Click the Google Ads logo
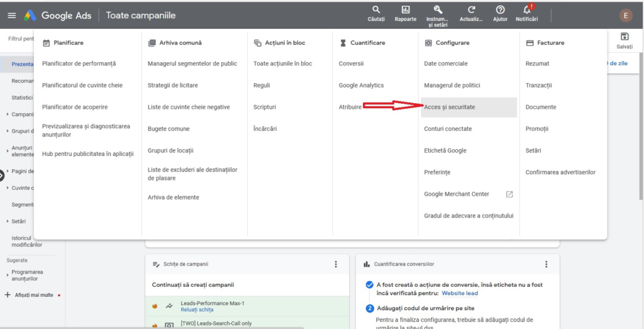 pyautogui.click(x=30, y=16)
